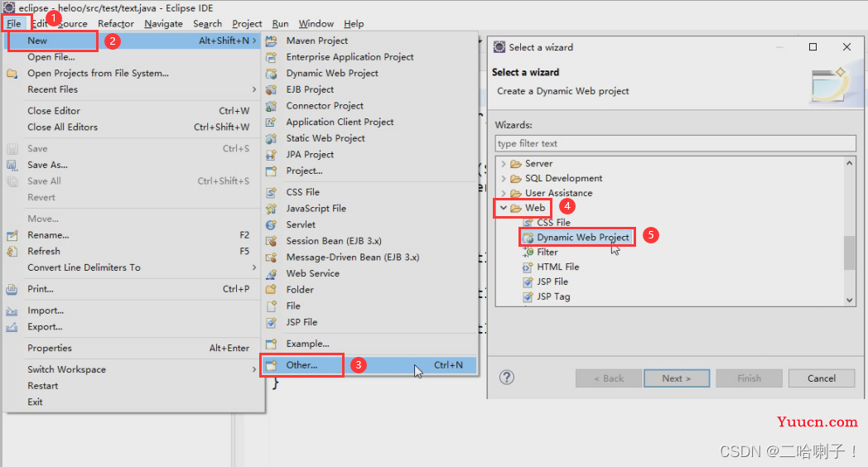Click the Static Web Project icon
Screen dimensions: 868x467
272,138
